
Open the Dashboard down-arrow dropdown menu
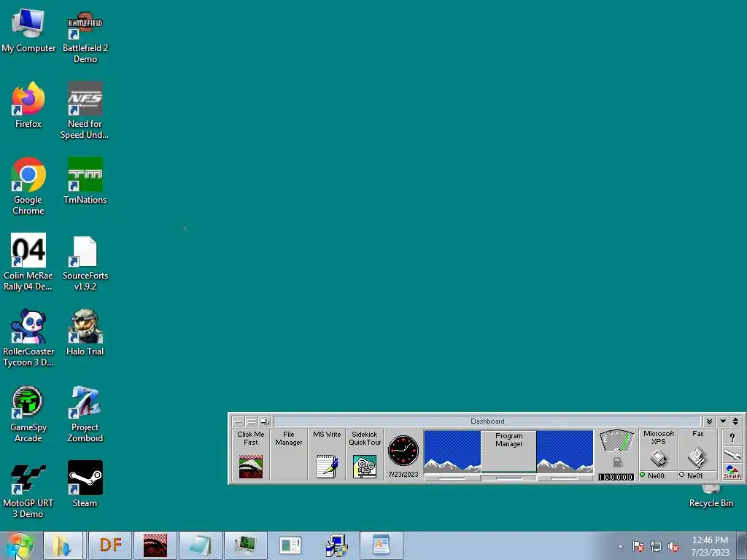[x=723, y=421]
